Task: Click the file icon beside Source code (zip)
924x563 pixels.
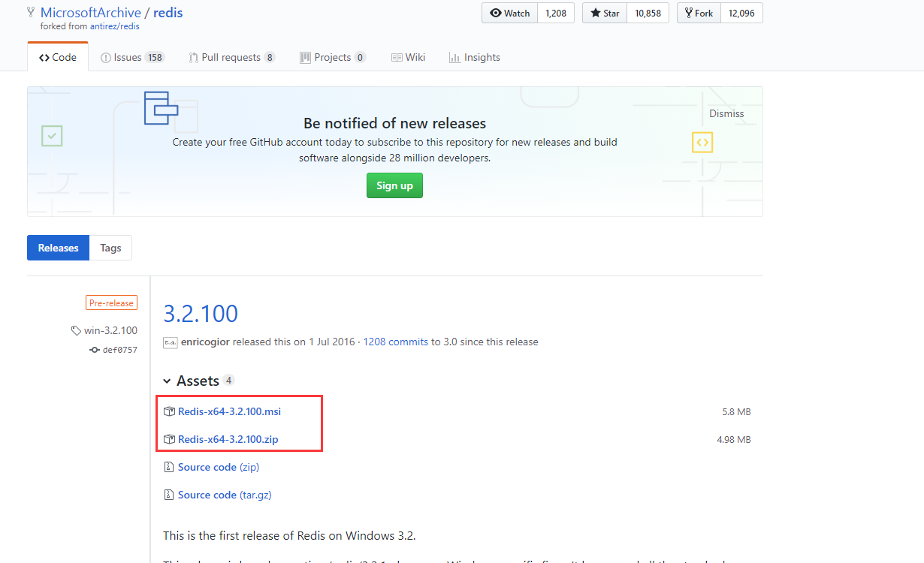Action: coord(168,467)
